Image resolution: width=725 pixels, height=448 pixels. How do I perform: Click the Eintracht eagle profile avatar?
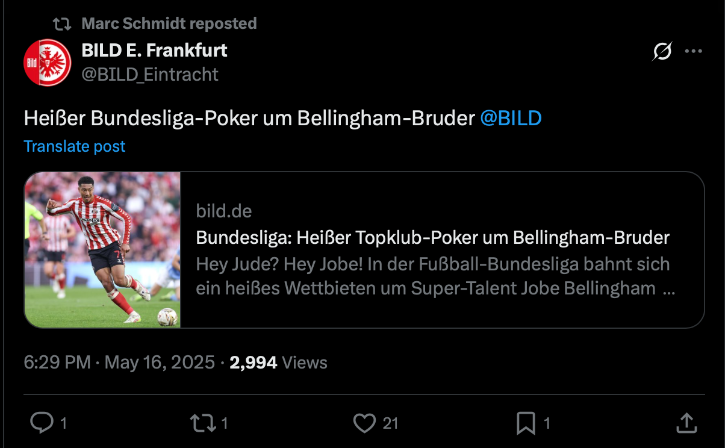tap(47, 62)
